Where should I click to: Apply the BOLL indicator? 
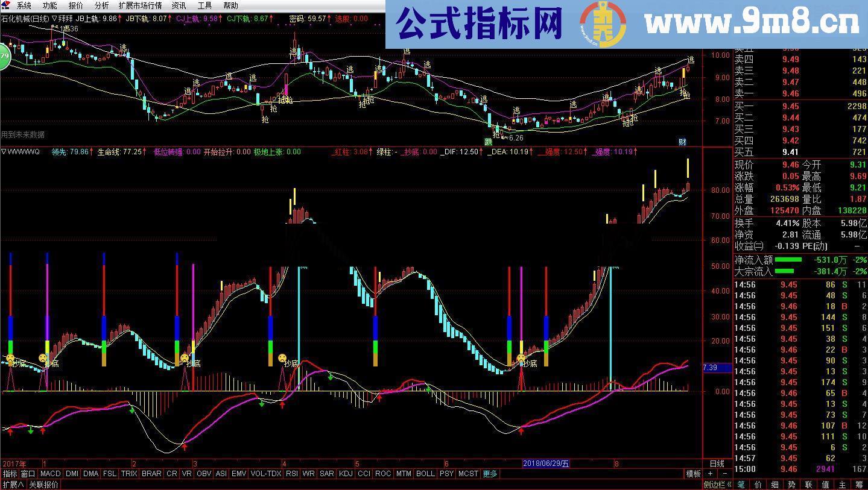click(425, 474)
